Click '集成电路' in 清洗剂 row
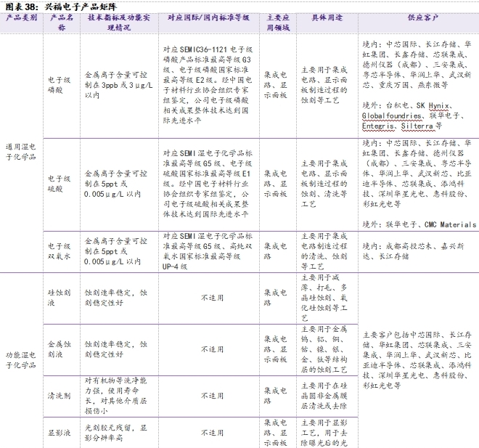479x448 pixels. point(276,396)
